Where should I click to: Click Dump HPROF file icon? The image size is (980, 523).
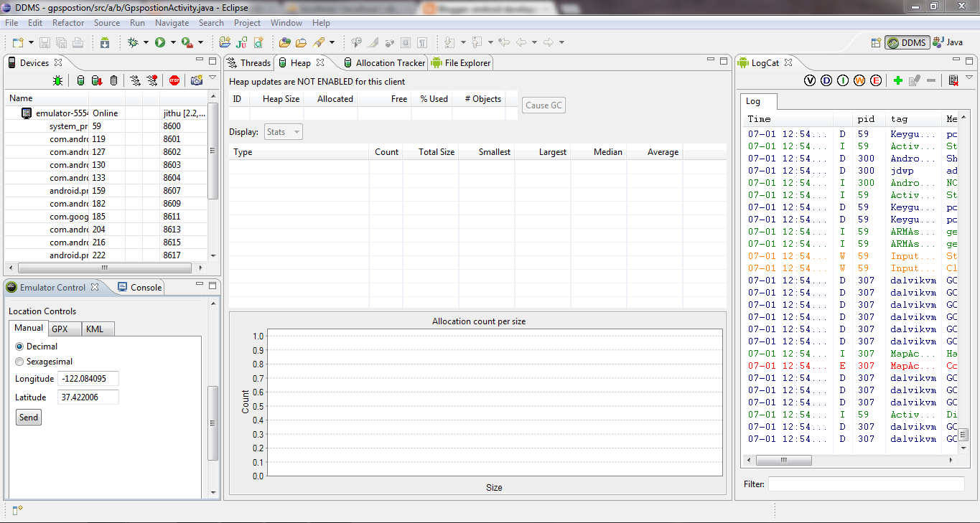click(97, 80)
